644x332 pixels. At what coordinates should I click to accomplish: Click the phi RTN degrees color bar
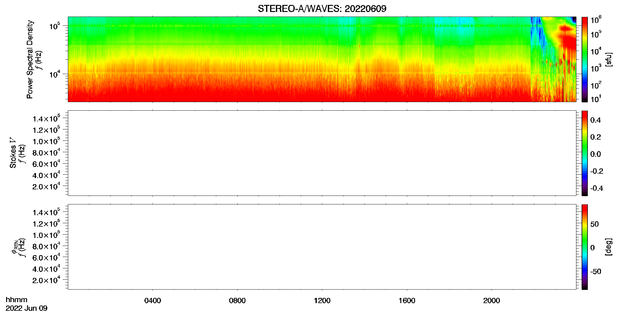(584, 247)
